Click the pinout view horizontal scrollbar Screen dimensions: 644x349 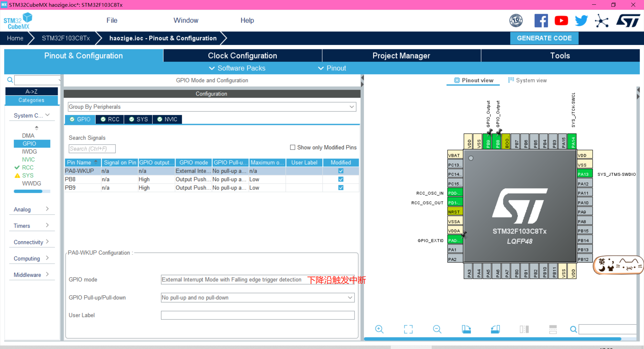coord(492,339)
